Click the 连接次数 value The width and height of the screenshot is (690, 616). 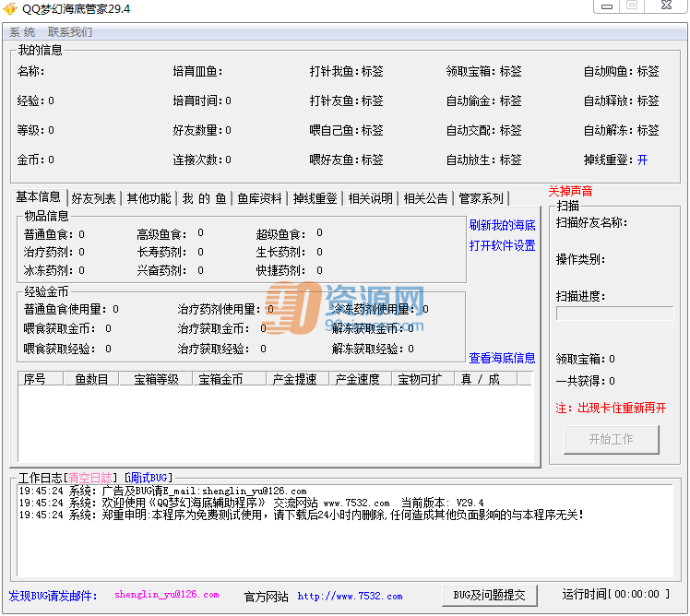pos(228,160)
